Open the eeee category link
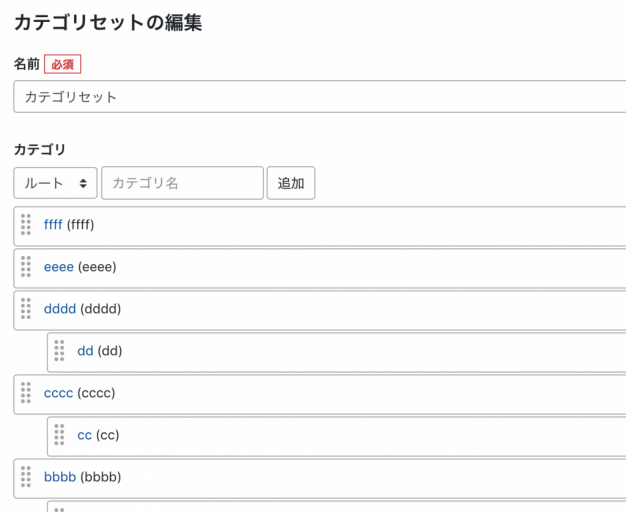Image resolution: width=626 pixels, height=512 pixels. [x=58, y=267]
